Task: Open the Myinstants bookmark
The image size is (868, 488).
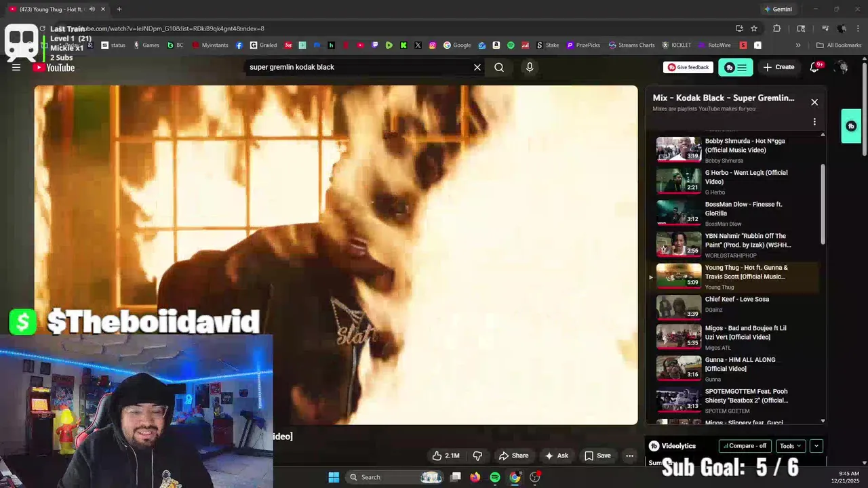Action: click(x=210, y=45)
